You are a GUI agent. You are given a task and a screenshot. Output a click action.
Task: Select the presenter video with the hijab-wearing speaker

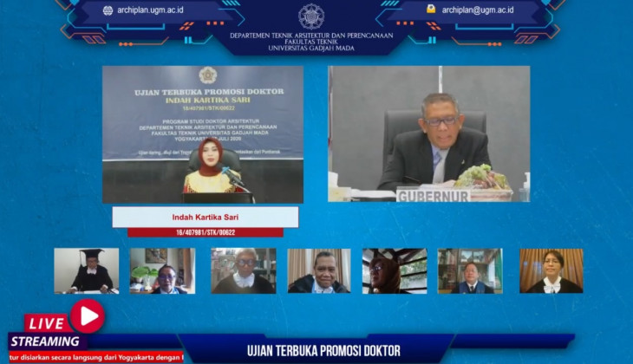point(203,134)
